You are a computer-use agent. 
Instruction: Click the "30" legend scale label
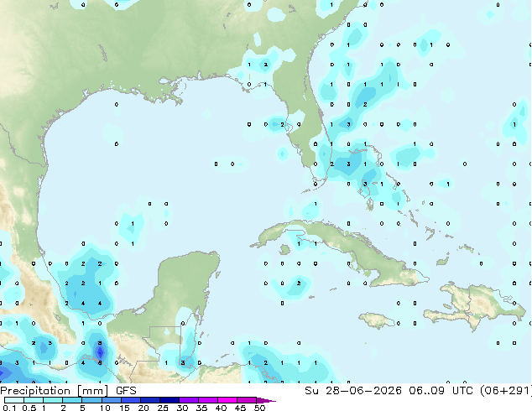(x=182, y=408)
